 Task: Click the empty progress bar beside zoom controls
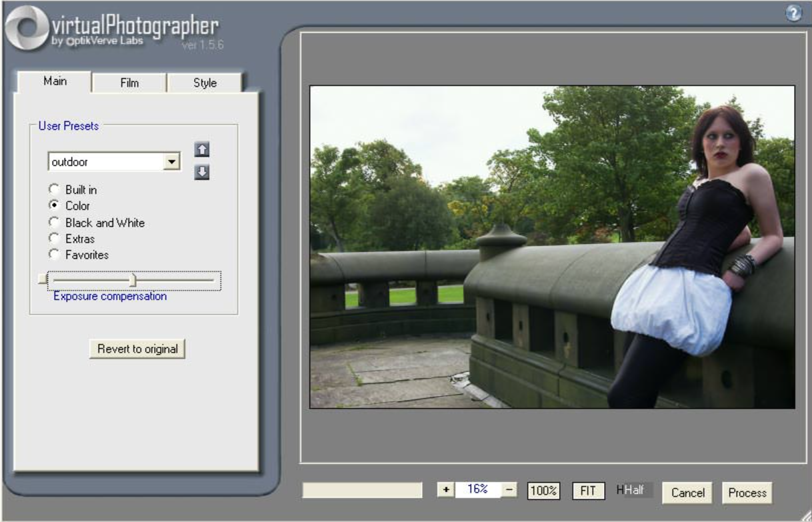362,490
